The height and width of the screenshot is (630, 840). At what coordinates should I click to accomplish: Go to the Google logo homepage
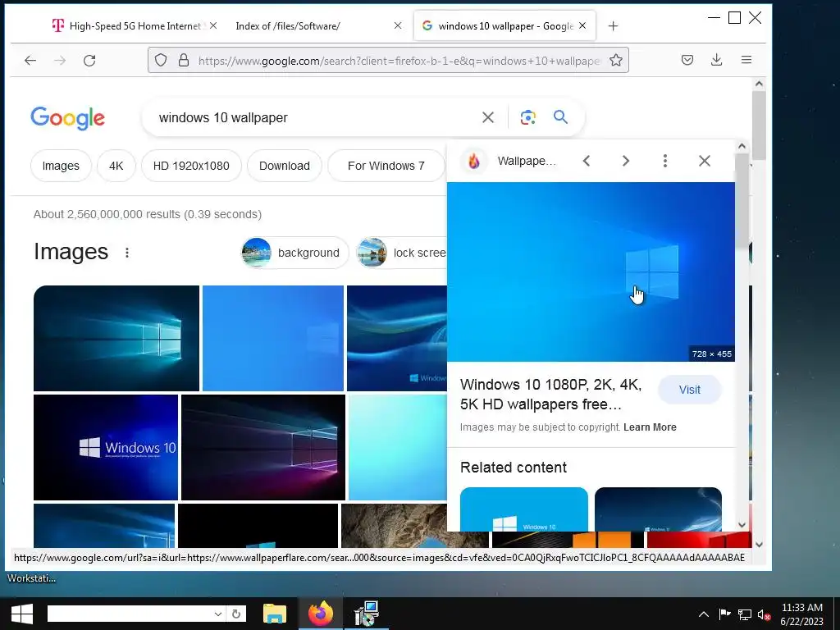tap(67, 118)
